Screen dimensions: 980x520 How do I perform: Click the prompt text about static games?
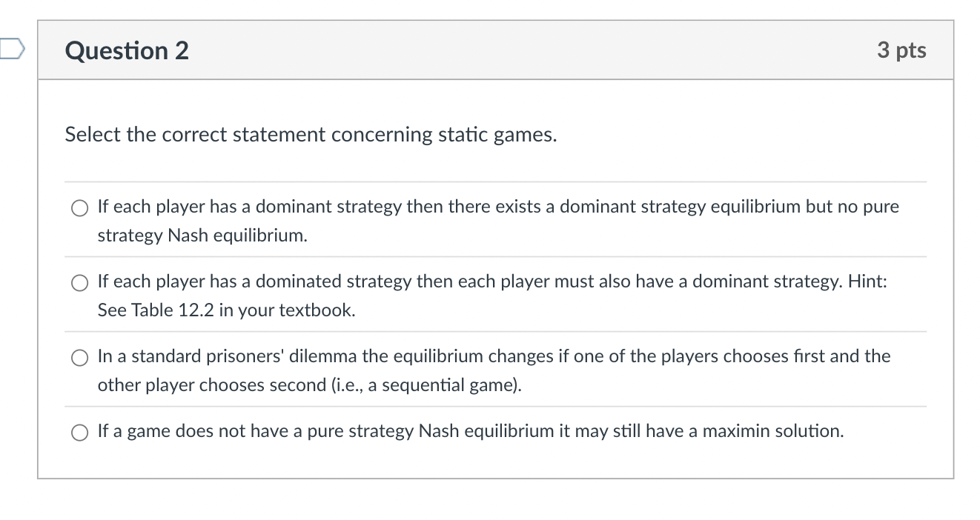point(310,135)
